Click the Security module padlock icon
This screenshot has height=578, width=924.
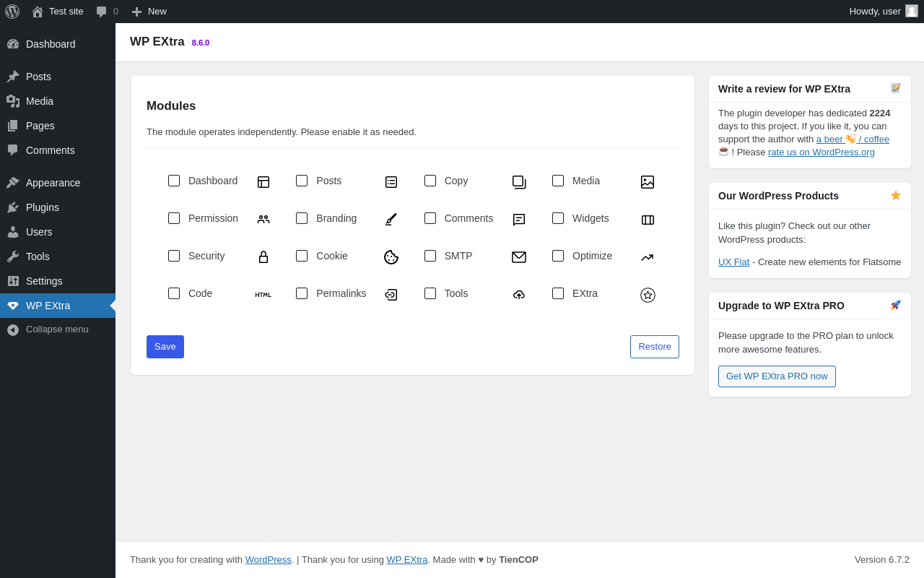(x=263, y=257)
